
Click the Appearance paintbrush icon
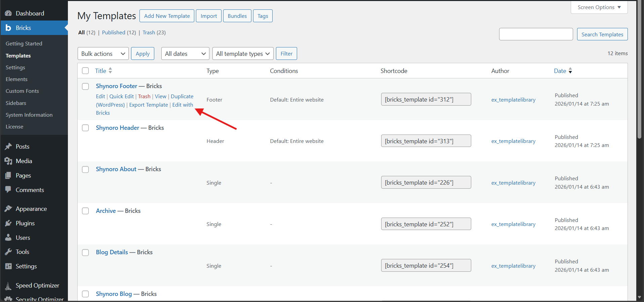point(8,209)
